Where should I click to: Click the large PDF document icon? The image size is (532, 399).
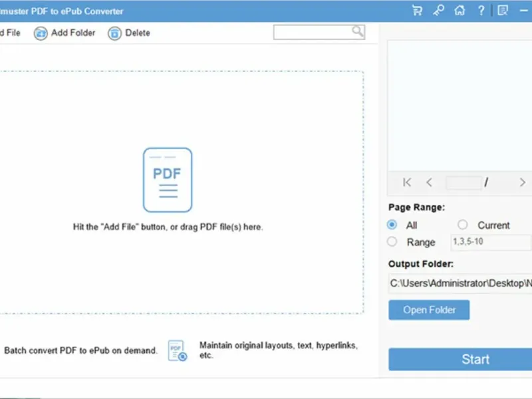click(x=168, y=180)
